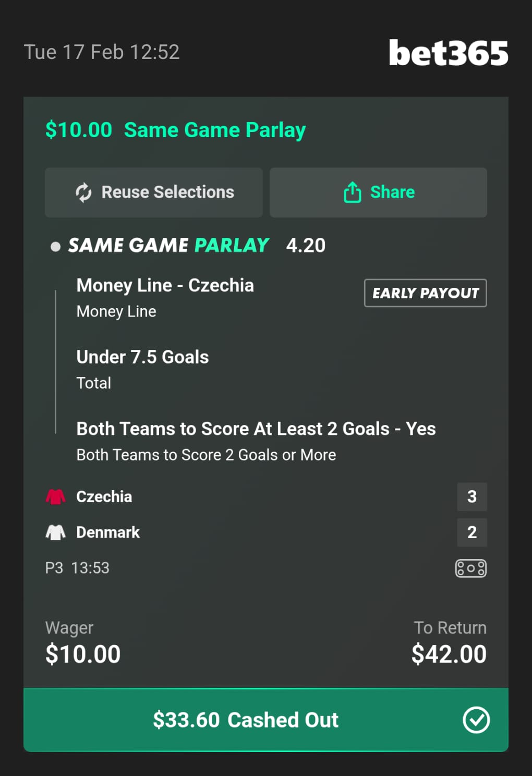This screenshot has width=532, height=776.
Task: Click Denmark's score box showing 2
Action: (471, 532)
